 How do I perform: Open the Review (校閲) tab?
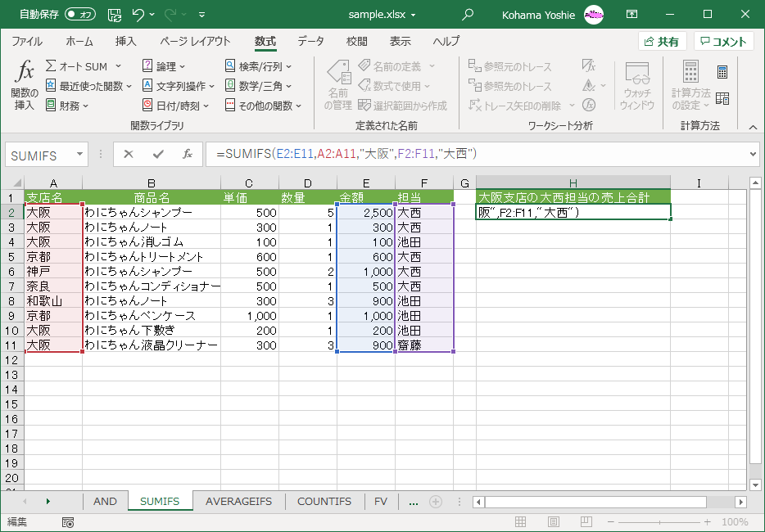coord(356,42)
